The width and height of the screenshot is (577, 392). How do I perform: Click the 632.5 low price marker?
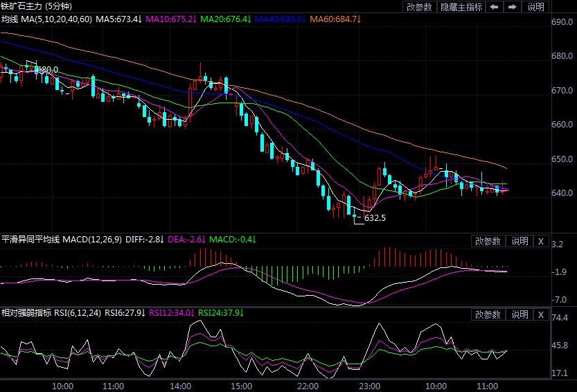[375, 217]
